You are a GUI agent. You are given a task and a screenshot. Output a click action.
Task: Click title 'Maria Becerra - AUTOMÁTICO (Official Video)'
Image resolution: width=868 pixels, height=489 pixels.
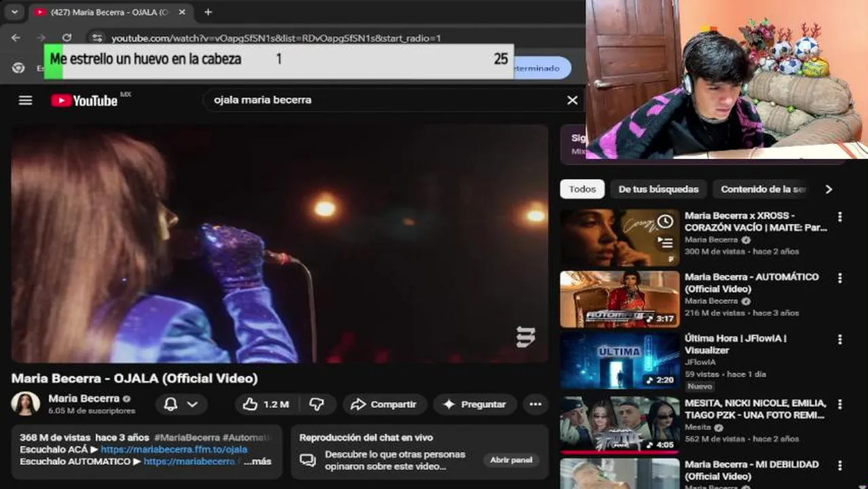point(752,283)
